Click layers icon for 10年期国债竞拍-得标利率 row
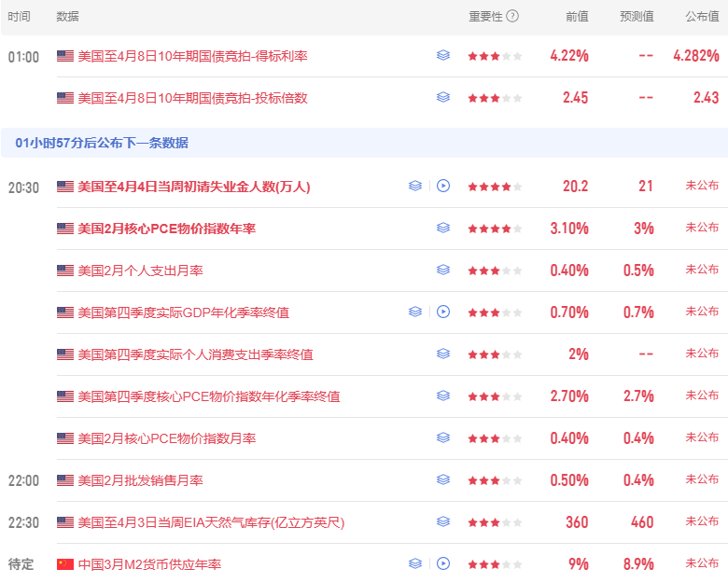The width and height of the screenshot is (728, 583). [x=443, y=56]
